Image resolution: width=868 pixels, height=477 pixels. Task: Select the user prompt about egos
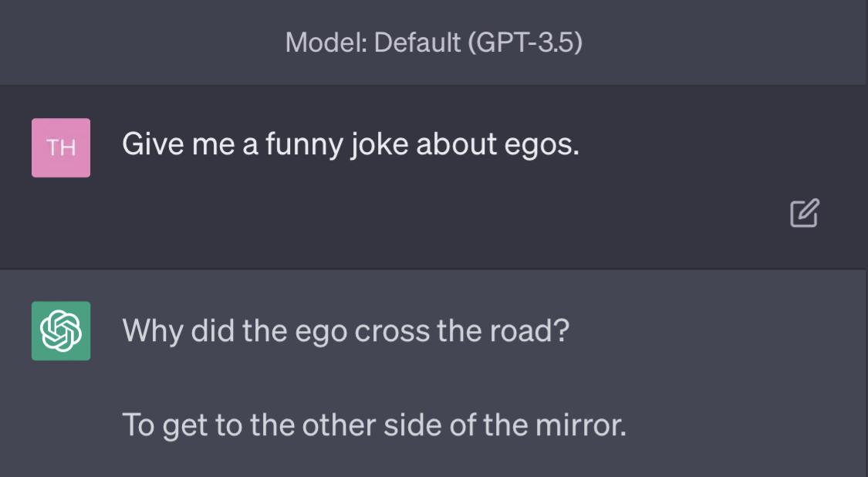click(x=350, y=144)
